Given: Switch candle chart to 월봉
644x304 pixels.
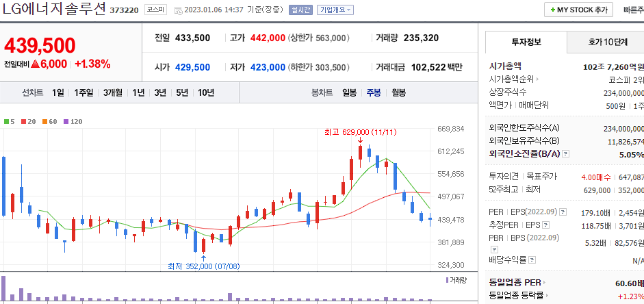Looking at the screenshot, I should point(398,93).
